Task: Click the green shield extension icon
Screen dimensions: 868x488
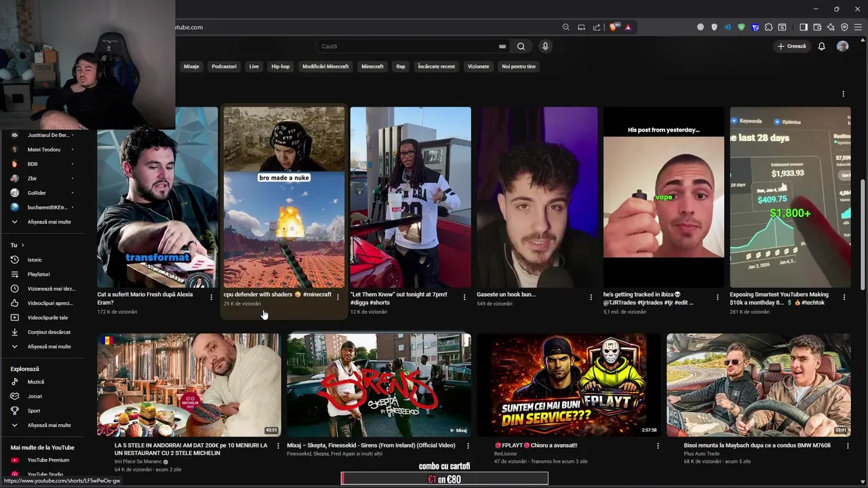Action: click(741, 27)
